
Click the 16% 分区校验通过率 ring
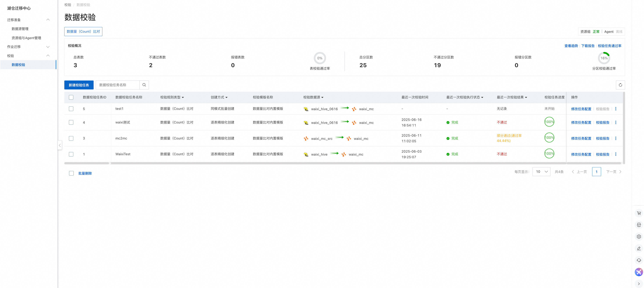point(604,58)
